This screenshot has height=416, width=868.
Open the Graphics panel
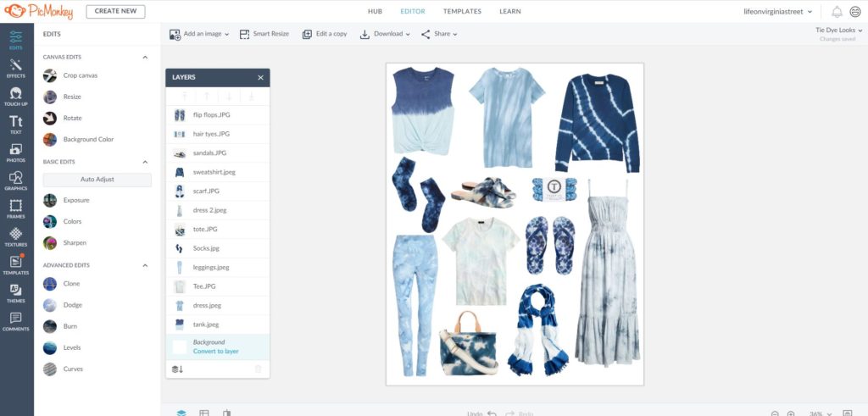pyautogui.click(x=16, y=180)
